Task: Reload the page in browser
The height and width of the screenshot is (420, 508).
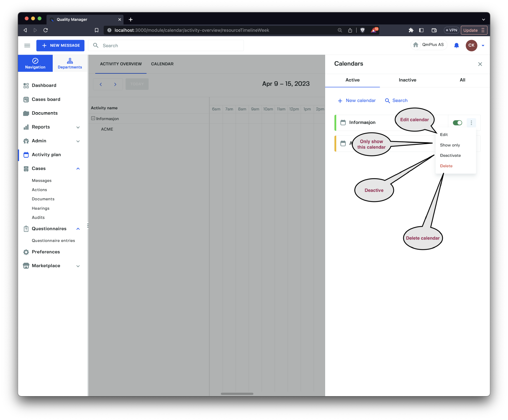Action: coord(46,30)
